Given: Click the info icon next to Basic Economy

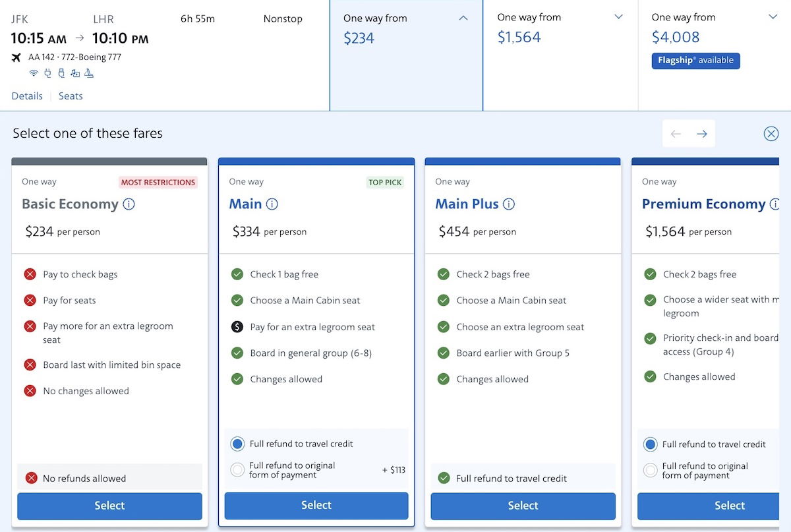Looking at the screenshot, I should (129, 204).
